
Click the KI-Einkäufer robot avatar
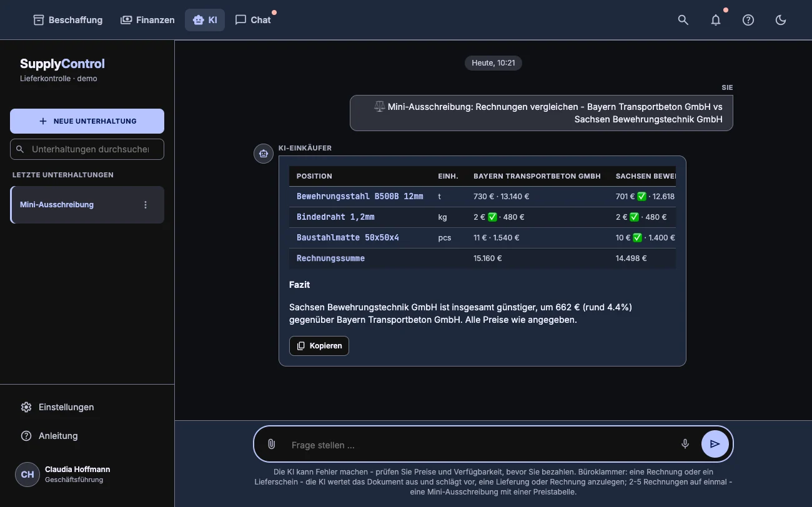click(x=264, y=154)
